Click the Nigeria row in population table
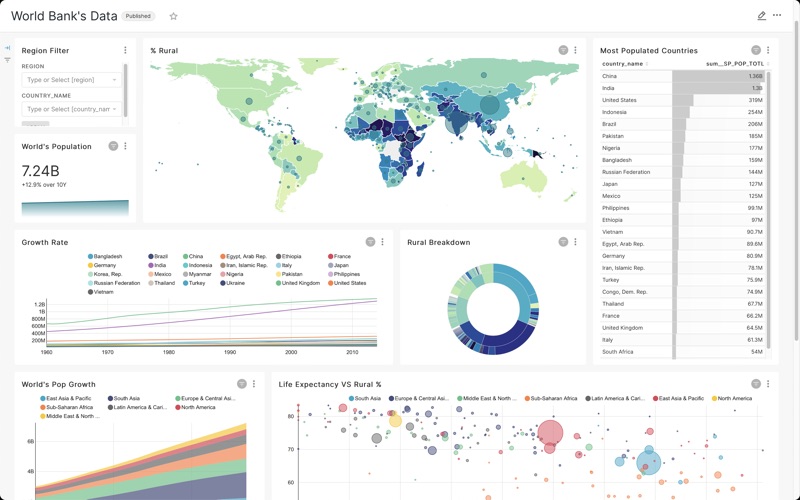The height and width of the screenshot is (500, 800). 683,148
